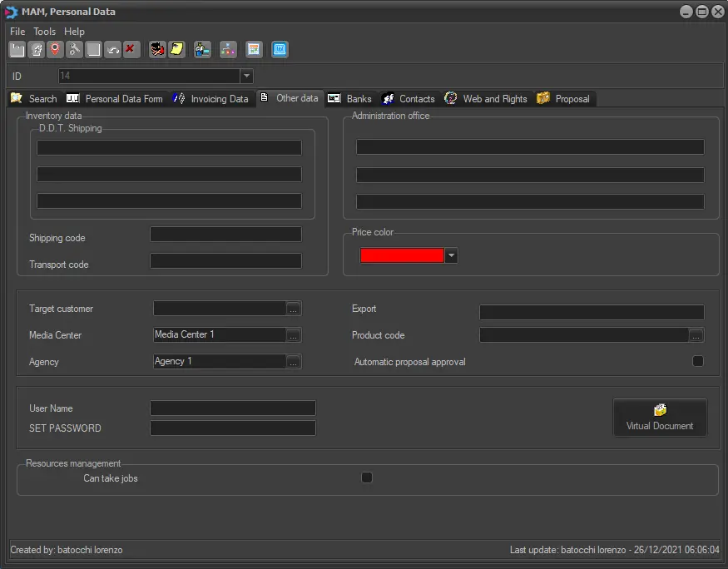Open the Price color dropdown arrow

click(451, 256)
